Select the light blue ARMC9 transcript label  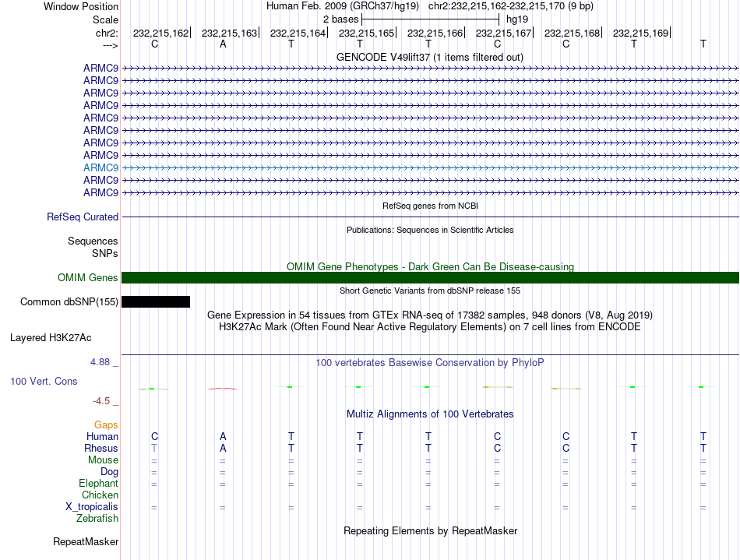pyautogui.click(x=100, y=168)
